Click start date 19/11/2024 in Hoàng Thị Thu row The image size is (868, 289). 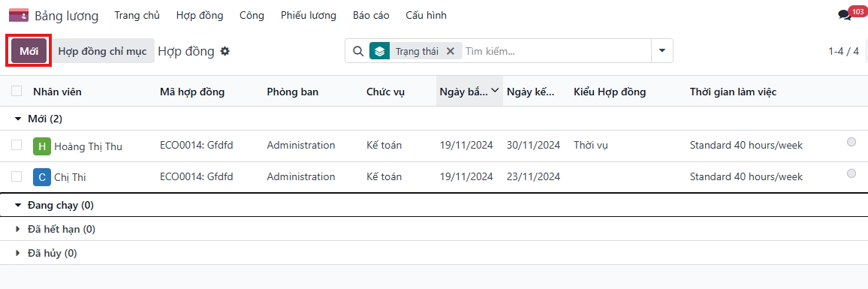pos(466,146)
